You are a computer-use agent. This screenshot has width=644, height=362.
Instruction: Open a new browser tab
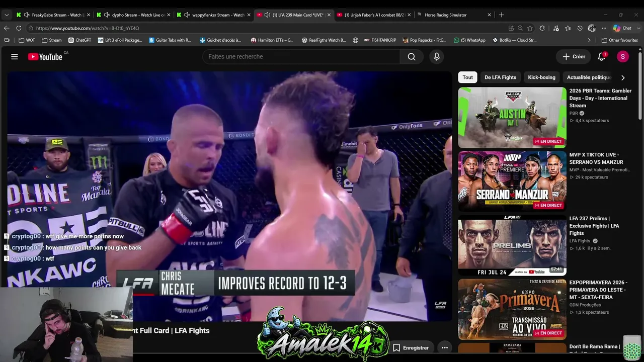pos(501,15)
